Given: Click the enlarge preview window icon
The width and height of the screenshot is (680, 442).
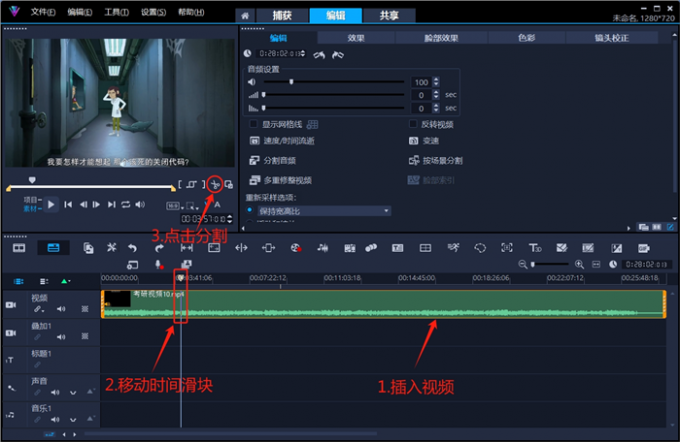Looking at the screenshot, I should coord(229,185).
